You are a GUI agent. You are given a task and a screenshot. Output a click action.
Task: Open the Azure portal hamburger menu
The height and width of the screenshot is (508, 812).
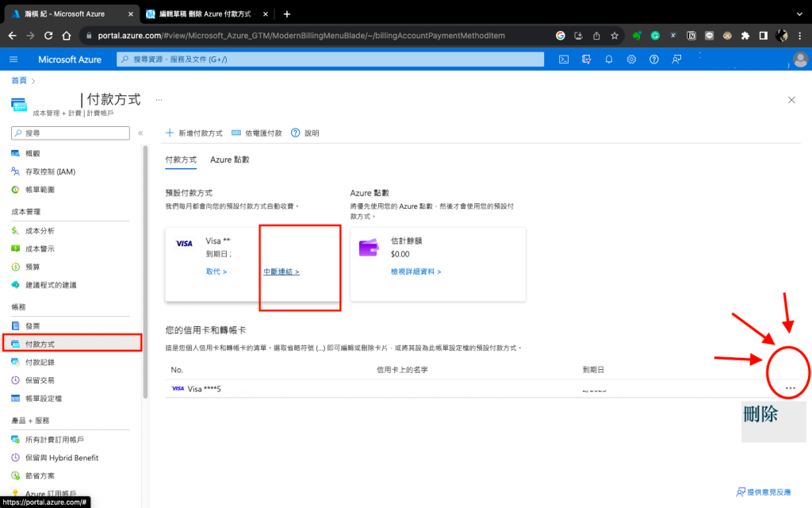[x=13, y=60]
